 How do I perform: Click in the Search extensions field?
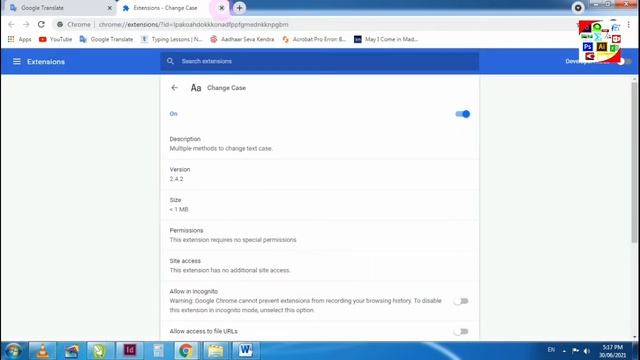click(x=320, y=61)
